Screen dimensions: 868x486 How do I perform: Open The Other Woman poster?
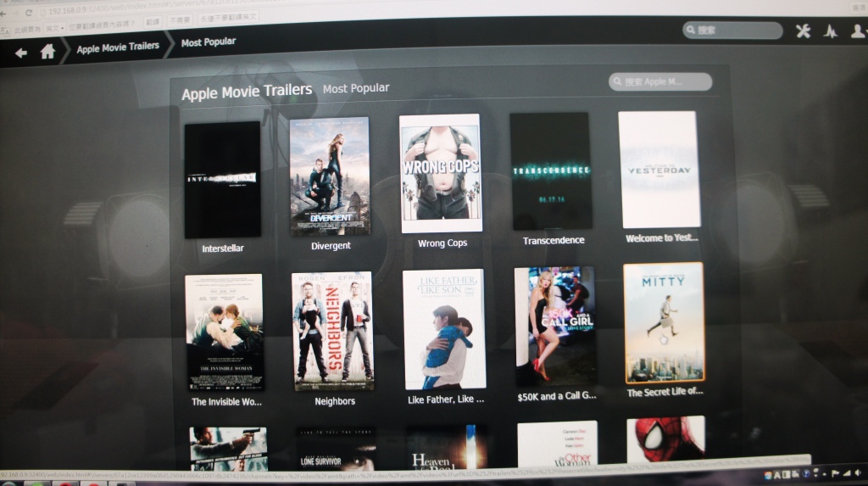coord(558,444)
